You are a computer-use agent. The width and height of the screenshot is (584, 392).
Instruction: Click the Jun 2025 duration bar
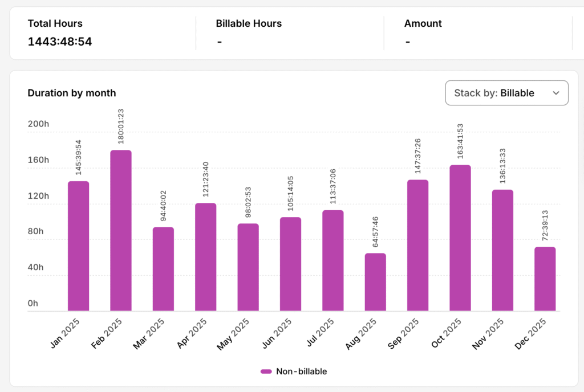[290, 264]
